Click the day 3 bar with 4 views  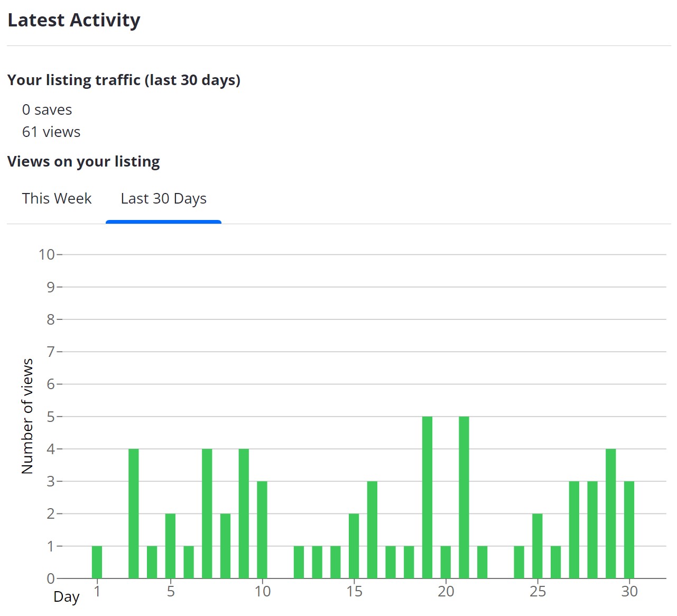coord(134,513)
